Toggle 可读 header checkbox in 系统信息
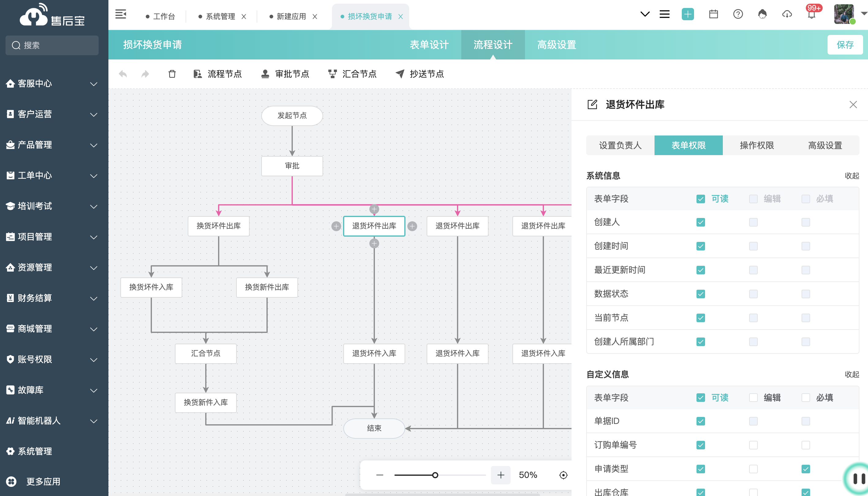Viewport: 868px width, 496px height. [700, 199]
